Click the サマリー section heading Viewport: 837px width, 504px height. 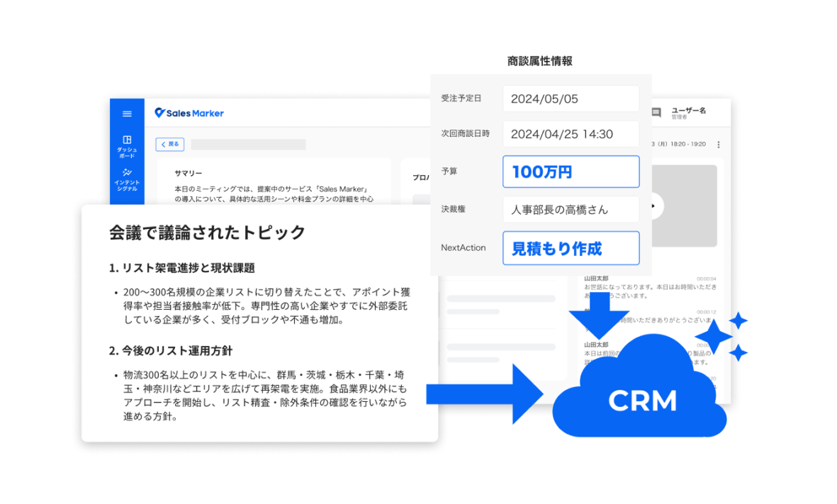(189, 173)
